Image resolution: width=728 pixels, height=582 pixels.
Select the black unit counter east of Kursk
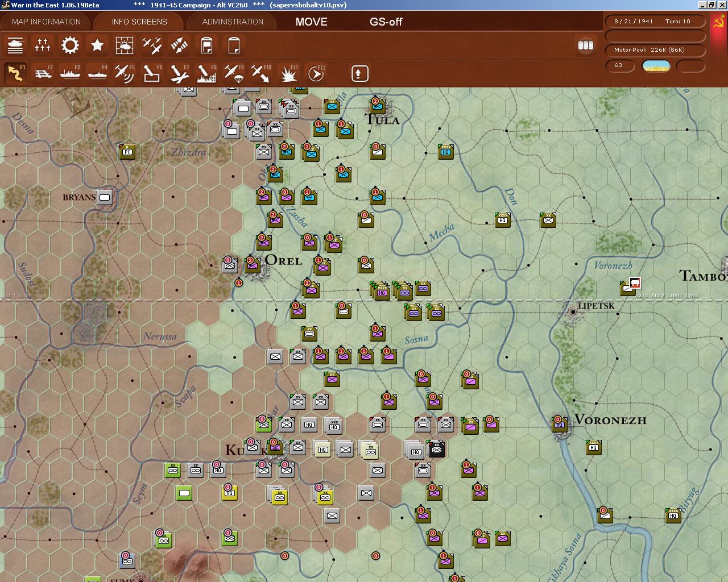(436, 448)
